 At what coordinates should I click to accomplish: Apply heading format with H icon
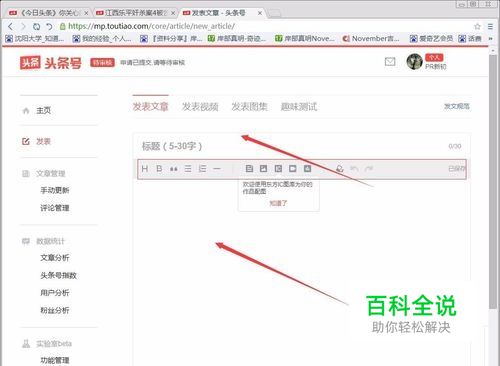[145, 169]
